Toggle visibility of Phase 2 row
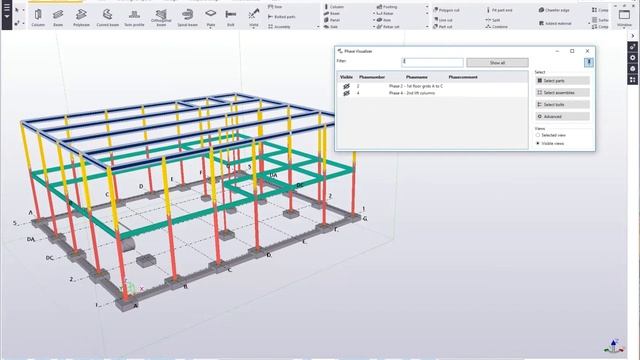This screenshot has height=360, width=640. click(346, 86)
